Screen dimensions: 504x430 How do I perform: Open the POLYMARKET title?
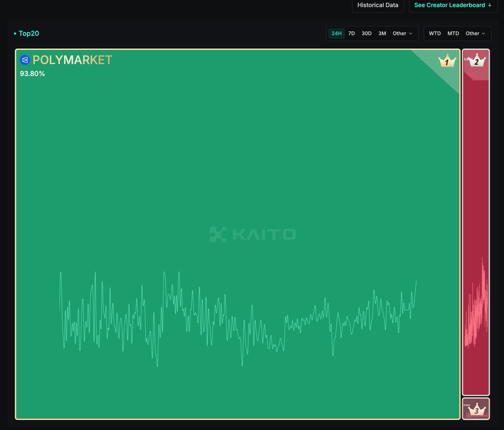pyautogui.click(x=72, y=60)
